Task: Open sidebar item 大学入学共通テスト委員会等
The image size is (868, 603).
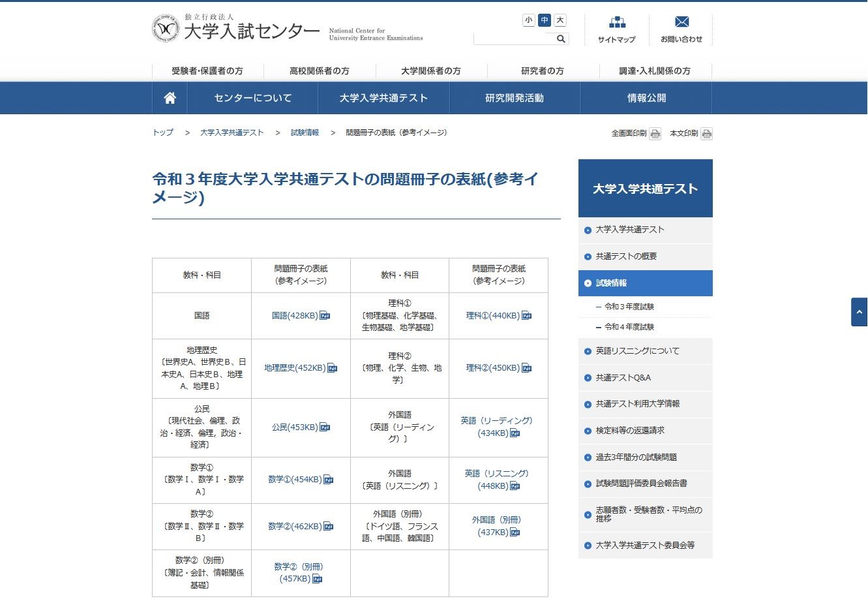Action: [646, 545]
